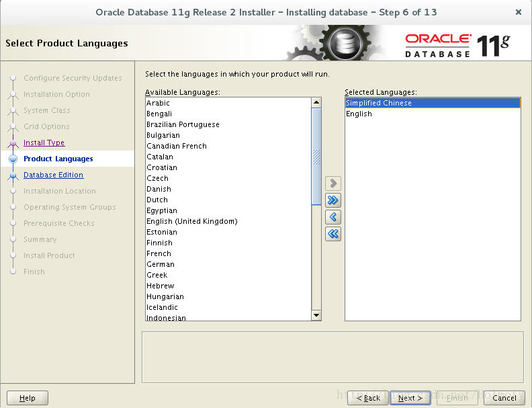This screenshot has width=532, height=408.
Task: Select Brazilian Portuguese from available list
Action: coord(183,124)
